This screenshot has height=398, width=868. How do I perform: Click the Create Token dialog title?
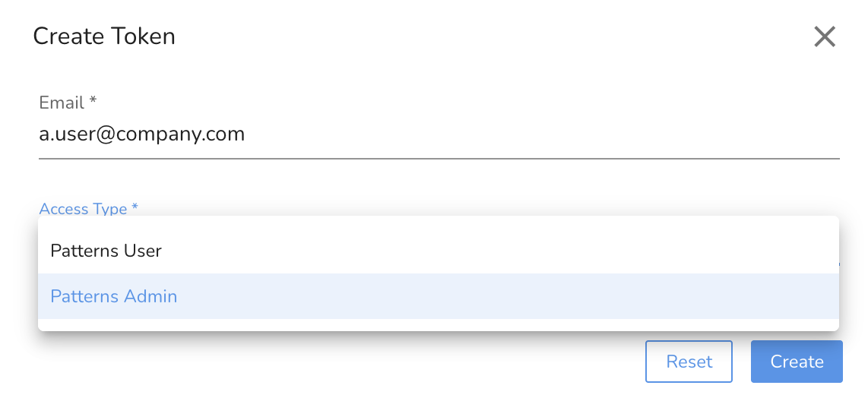[x=104, y=36]
